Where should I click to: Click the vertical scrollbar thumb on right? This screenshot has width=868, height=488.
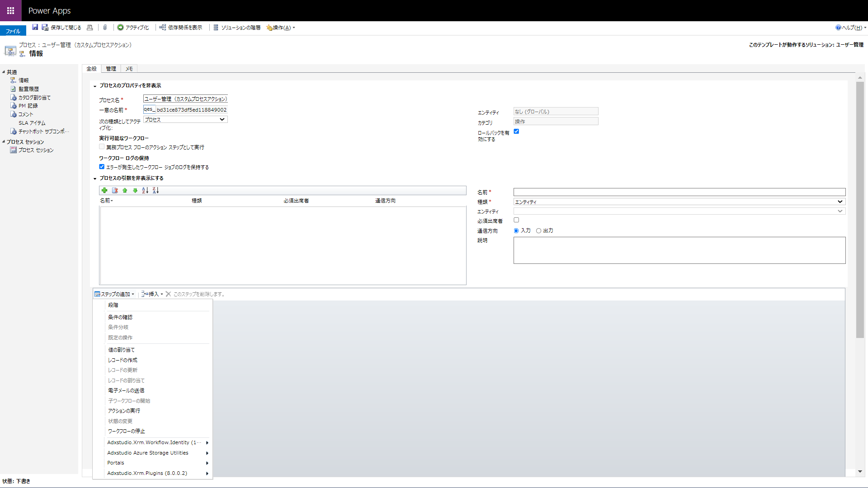[x=860, y=208]
